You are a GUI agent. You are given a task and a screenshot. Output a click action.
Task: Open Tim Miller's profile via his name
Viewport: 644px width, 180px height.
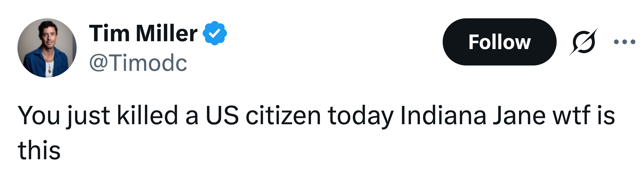[x=142, y=32]
